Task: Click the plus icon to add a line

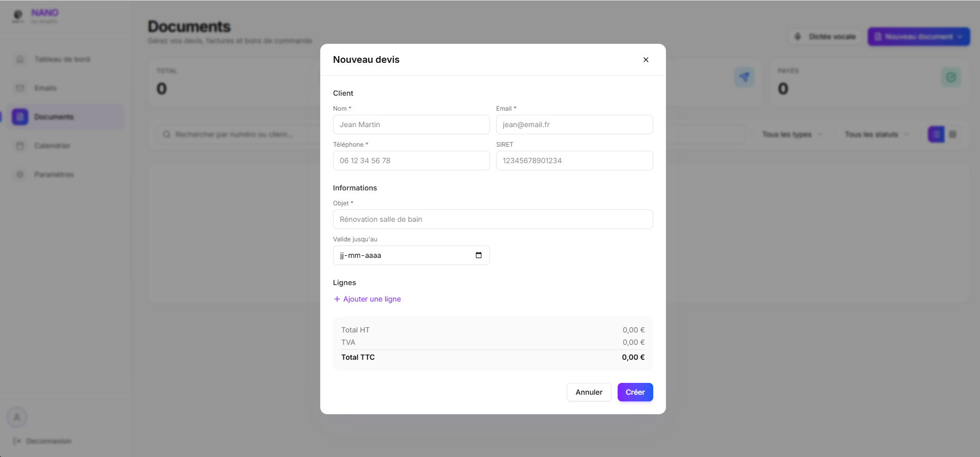Action: coord(337,299)
